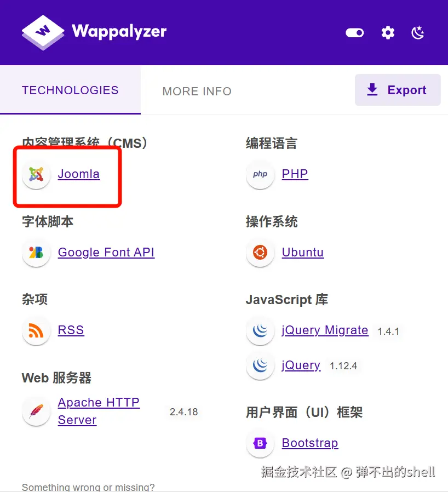Open the Ubuntu technology link
Image resolution: width=448 pixels, height=492 pixels.
point(302,252)
